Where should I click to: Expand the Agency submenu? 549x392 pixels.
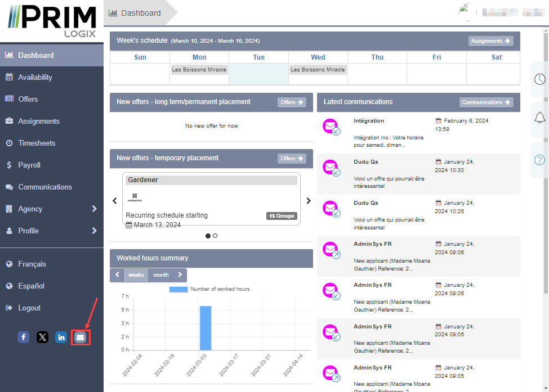(x=94, y=209)
